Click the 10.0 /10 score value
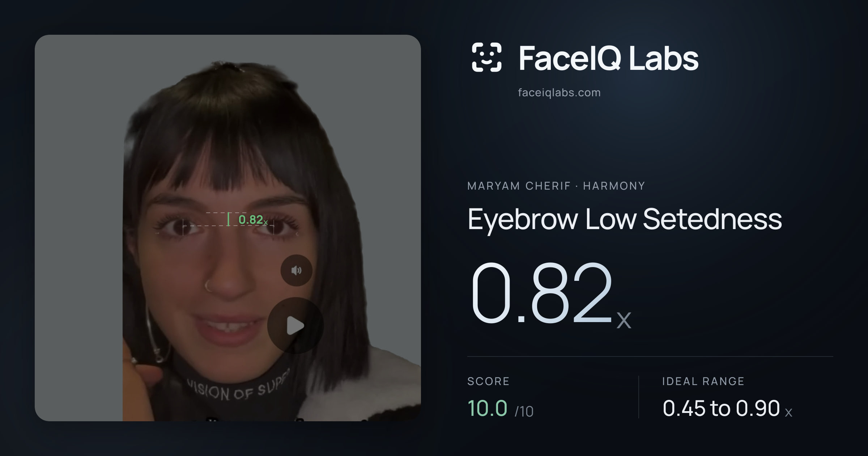The height and width of the screenshot is (456, 868). 501,409
